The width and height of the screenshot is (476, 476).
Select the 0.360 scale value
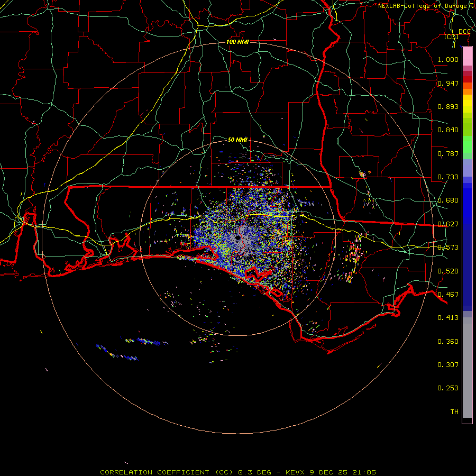(448, 342)
